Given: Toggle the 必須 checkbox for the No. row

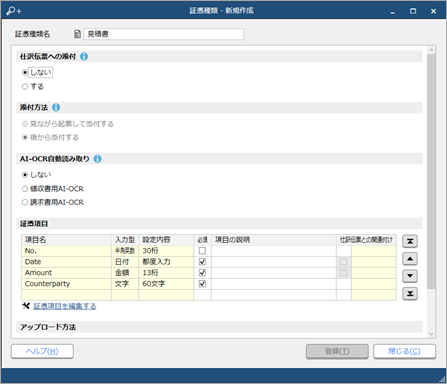Looking at the screenshot, I should (202, 251).
